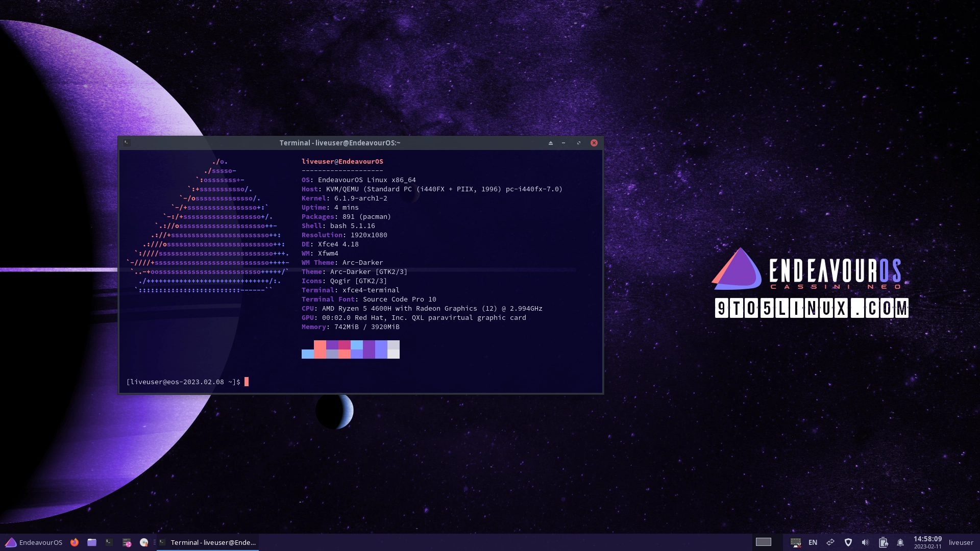
Task: Mute audio via the speaker tray icon
Action: (x=865, y=542)
